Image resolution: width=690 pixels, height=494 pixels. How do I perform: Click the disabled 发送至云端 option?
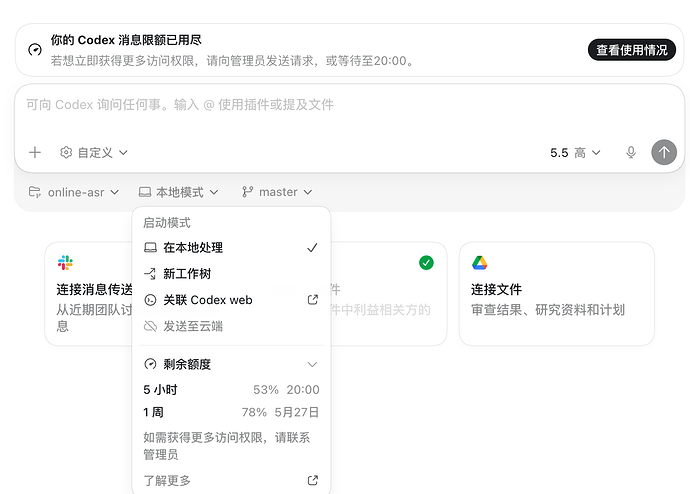(x=231, y=326)
